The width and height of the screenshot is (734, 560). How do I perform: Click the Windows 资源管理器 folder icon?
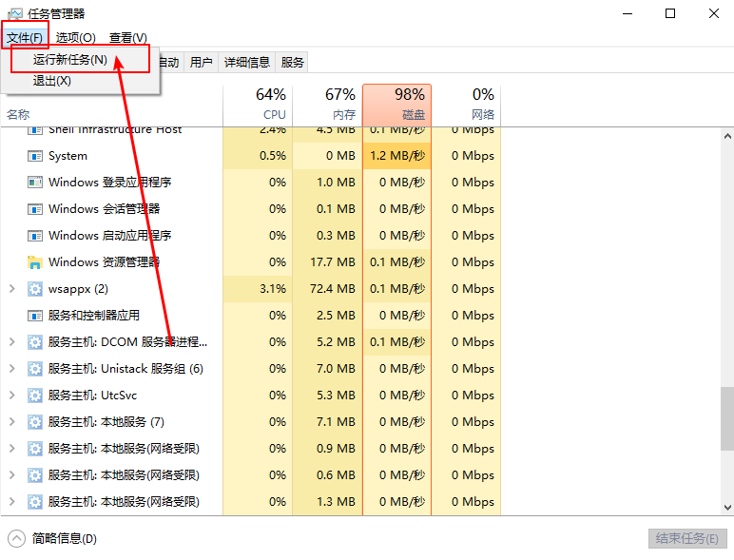(35, 262)
